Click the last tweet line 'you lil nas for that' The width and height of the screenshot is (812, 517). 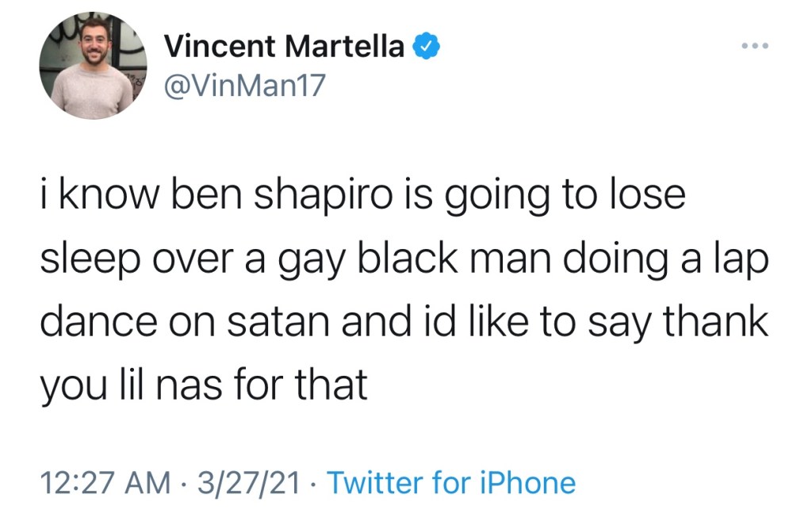click(x=203, y=385)
